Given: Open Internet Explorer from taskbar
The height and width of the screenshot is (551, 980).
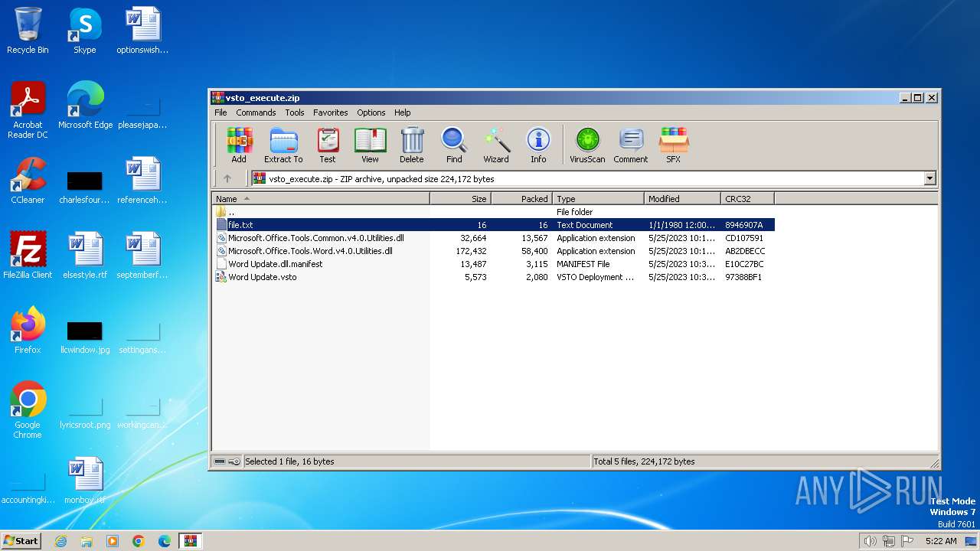Looking at the screenshot, I should [x=60, y=541].
